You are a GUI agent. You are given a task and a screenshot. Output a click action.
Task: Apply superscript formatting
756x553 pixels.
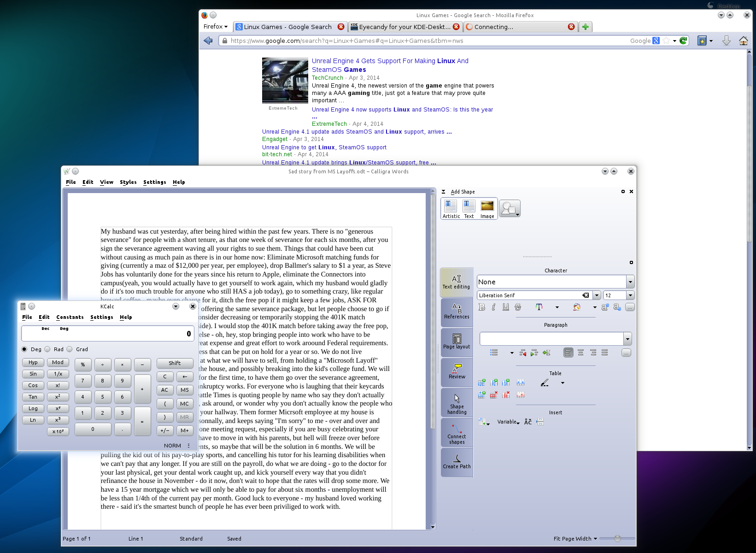coord(605,307)
